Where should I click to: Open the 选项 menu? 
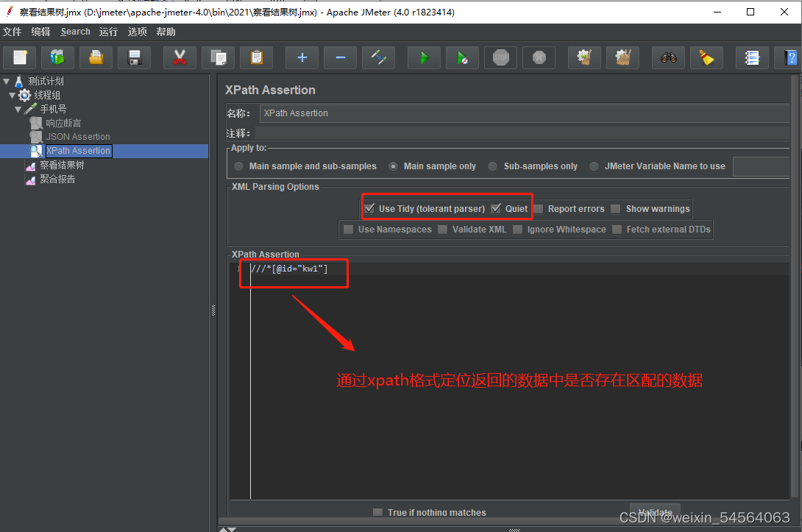tap(137, 32)
